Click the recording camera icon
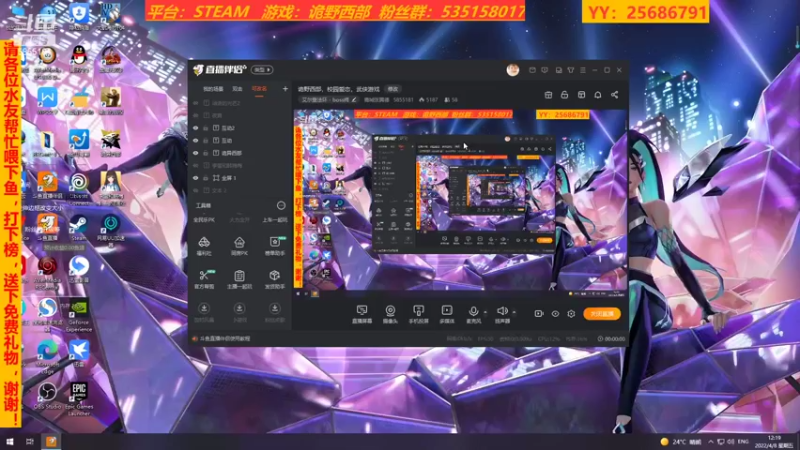This screenshot has height=450, width=800. [x=539, y=314]
